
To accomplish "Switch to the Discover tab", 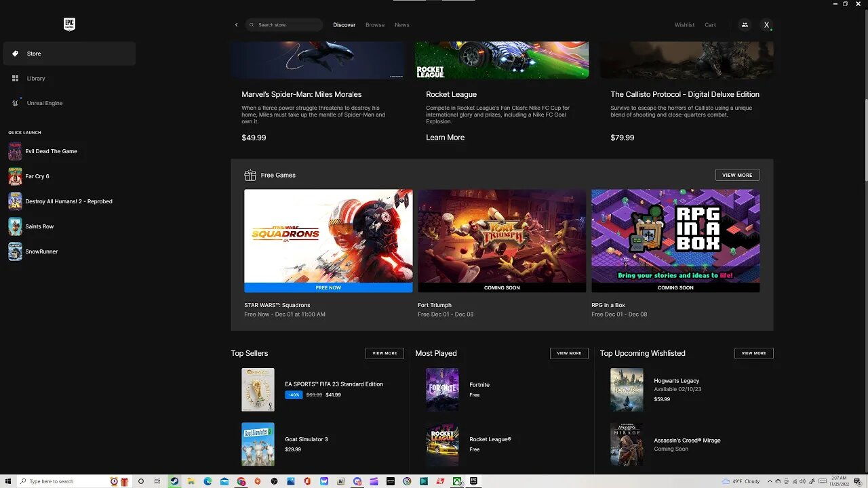I will click(344, 25).
